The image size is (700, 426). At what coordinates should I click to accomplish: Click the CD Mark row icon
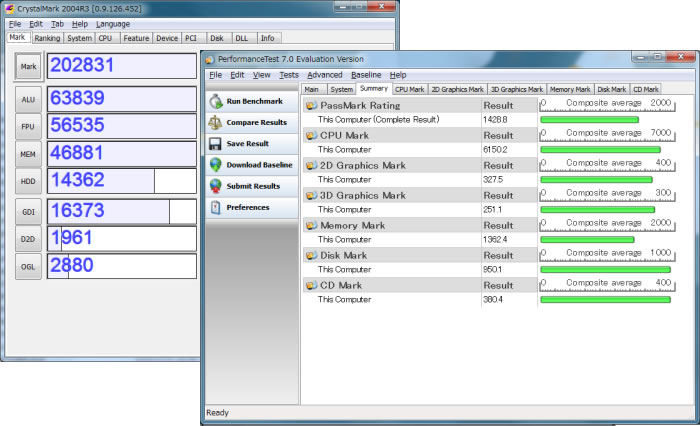[311, 285]
